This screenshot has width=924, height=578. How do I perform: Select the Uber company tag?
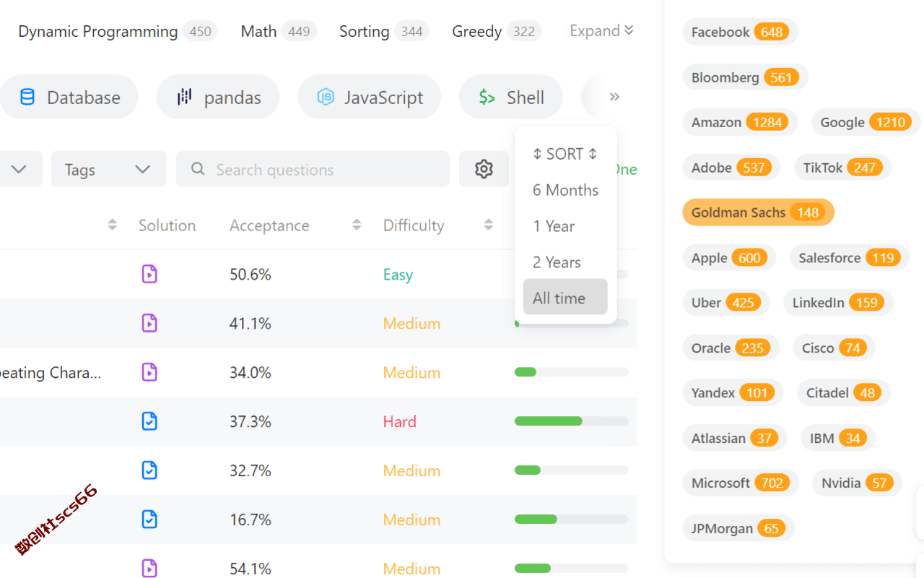(725, 303)
